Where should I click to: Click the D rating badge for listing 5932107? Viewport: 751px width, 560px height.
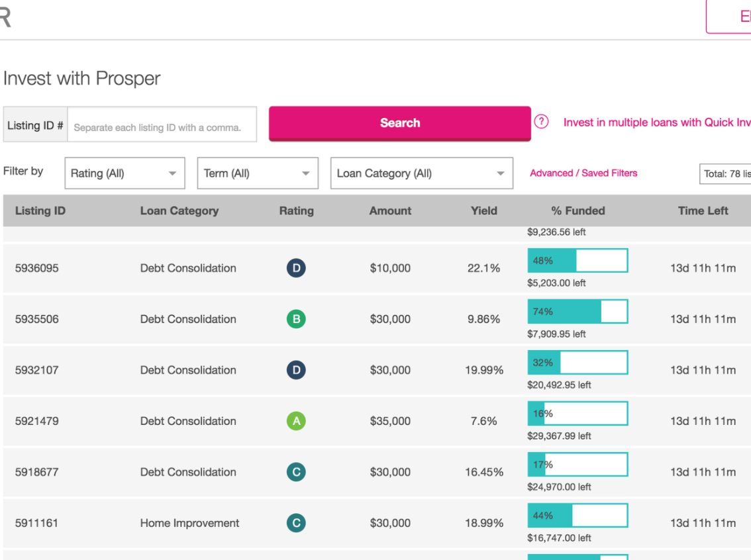click(x=296, y=370)
